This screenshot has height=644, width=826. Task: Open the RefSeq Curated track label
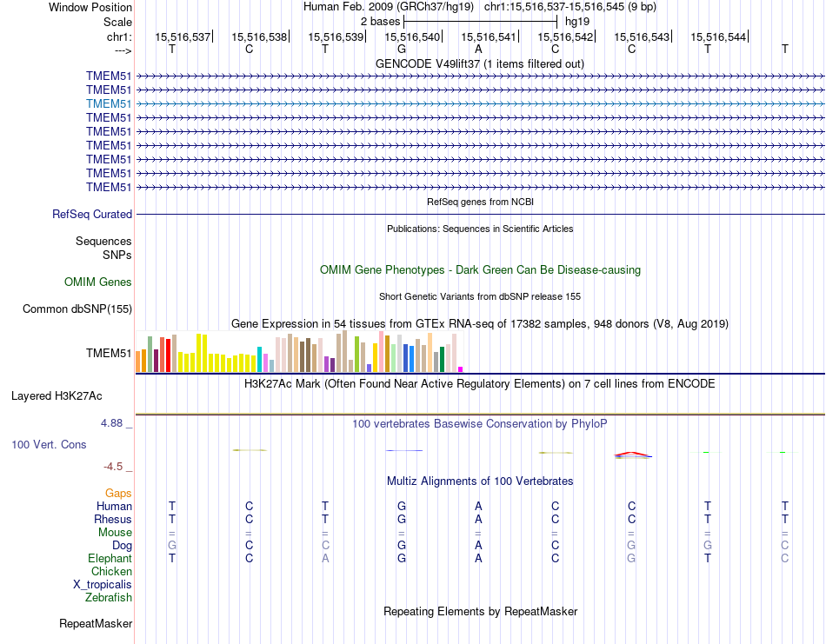click(x=92, y=214)
